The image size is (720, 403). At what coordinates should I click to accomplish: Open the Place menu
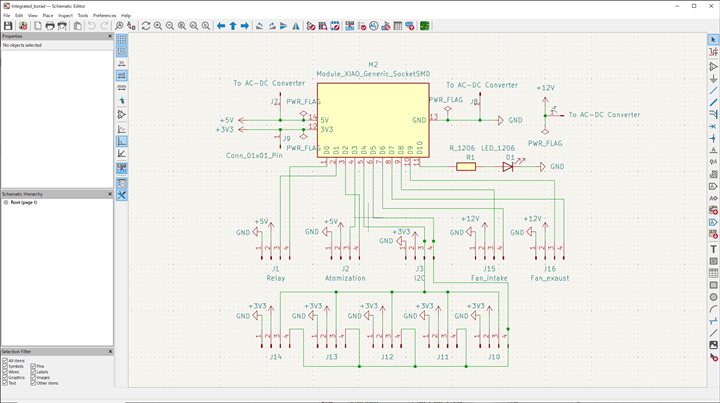click(48, 15)
